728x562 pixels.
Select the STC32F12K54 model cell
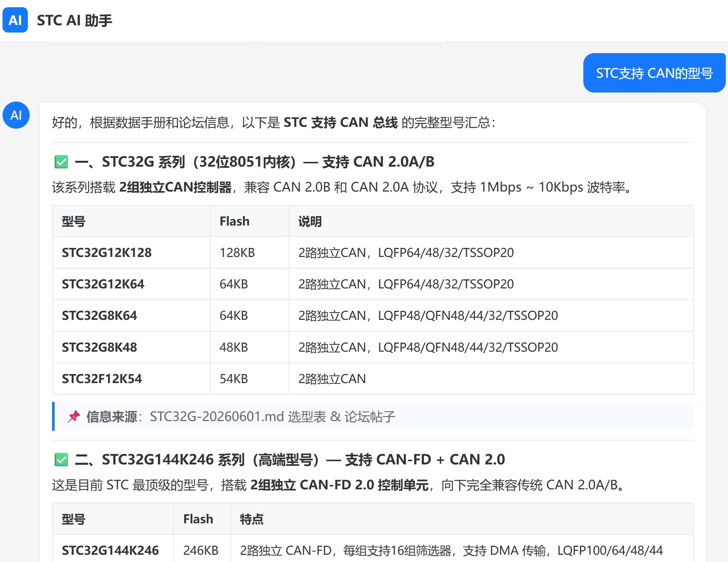(x=131, y=379)
